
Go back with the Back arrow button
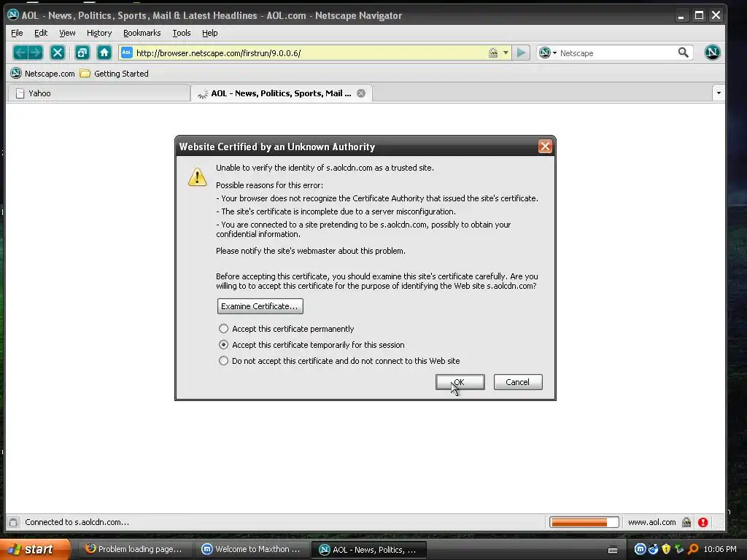tap(20, 52)
